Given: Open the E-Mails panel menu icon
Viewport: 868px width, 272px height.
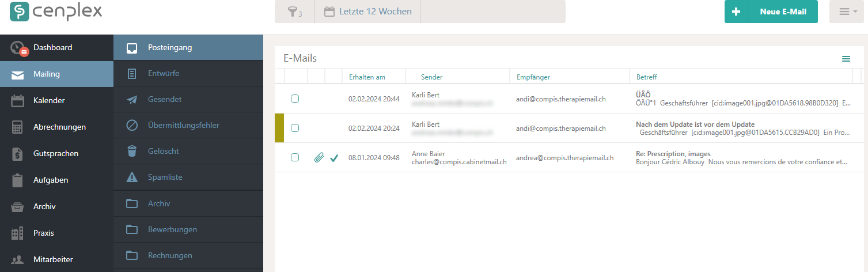Looking at the screenshot, I should point(846,59).
